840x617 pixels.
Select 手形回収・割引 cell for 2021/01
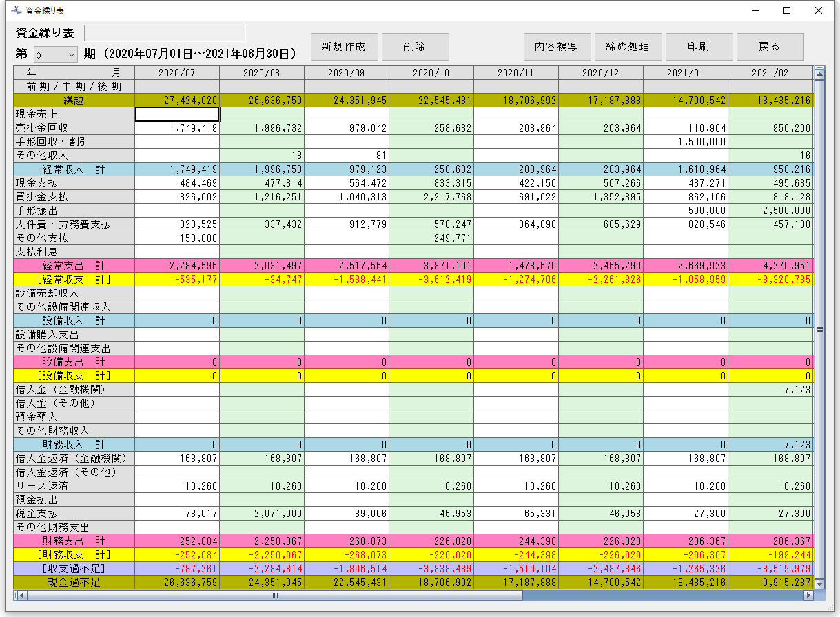click(685, 142)
